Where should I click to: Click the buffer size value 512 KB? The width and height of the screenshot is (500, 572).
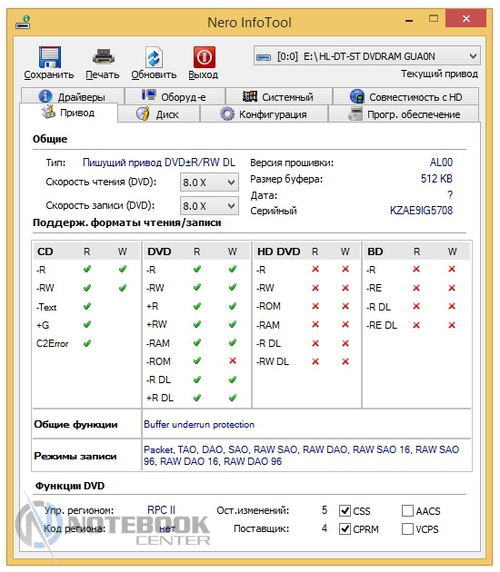[x=437, y=178]
